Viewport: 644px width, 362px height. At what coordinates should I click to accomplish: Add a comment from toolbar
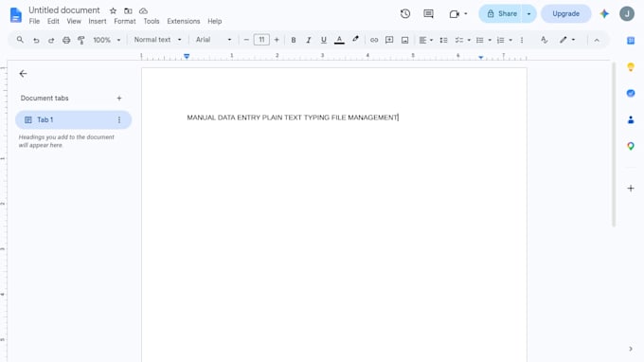389,40
